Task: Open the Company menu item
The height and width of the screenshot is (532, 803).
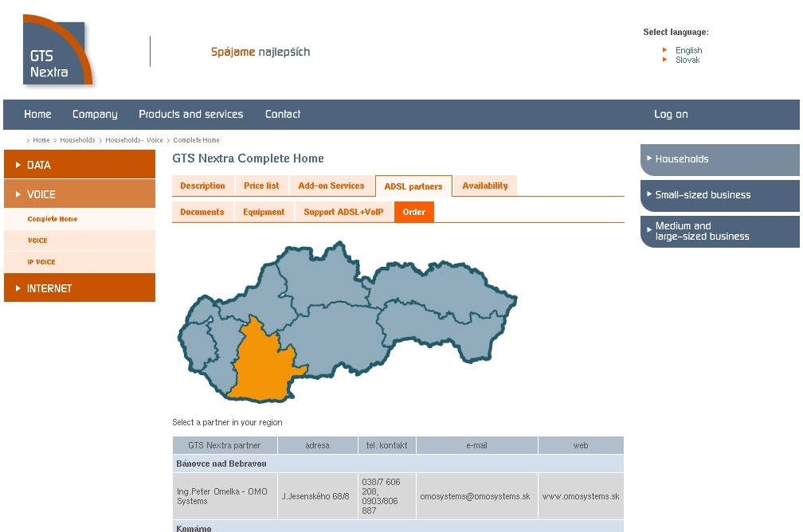Action: 95,114
